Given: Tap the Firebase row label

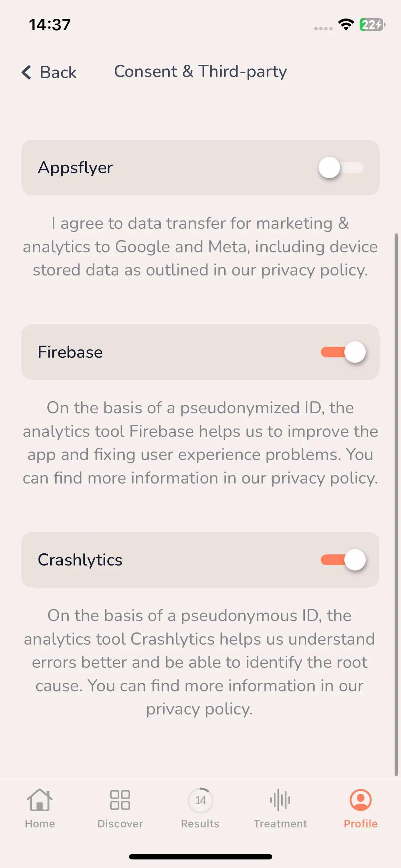Looking at the screenshot, I should 70,352.
